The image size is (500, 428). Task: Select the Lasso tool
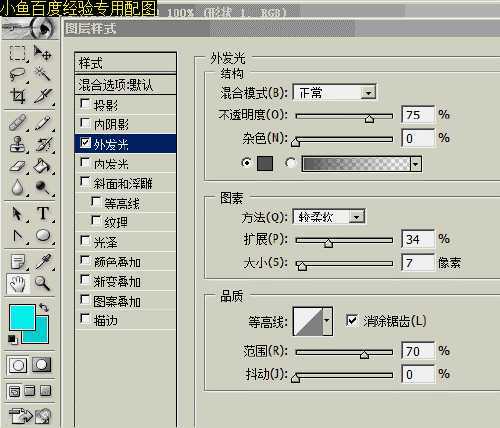pos(17,74)
